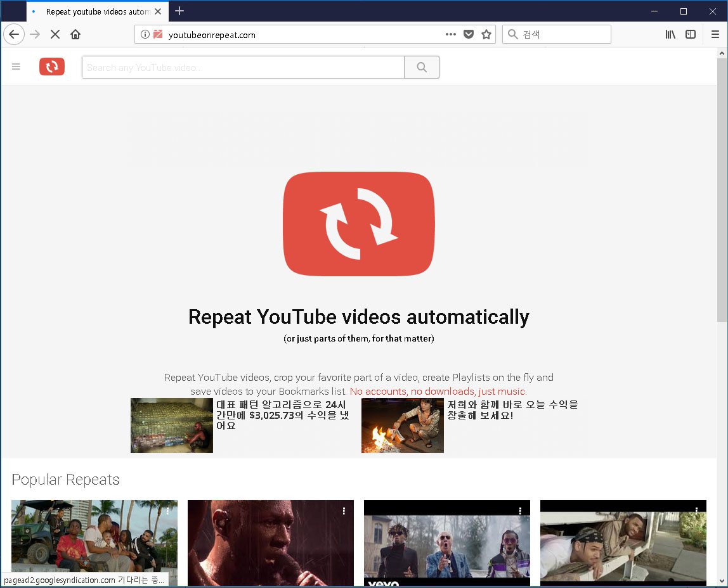The image size is (728, 588).
Task: Maximize the Firefox window
Action: pos(684,11)
